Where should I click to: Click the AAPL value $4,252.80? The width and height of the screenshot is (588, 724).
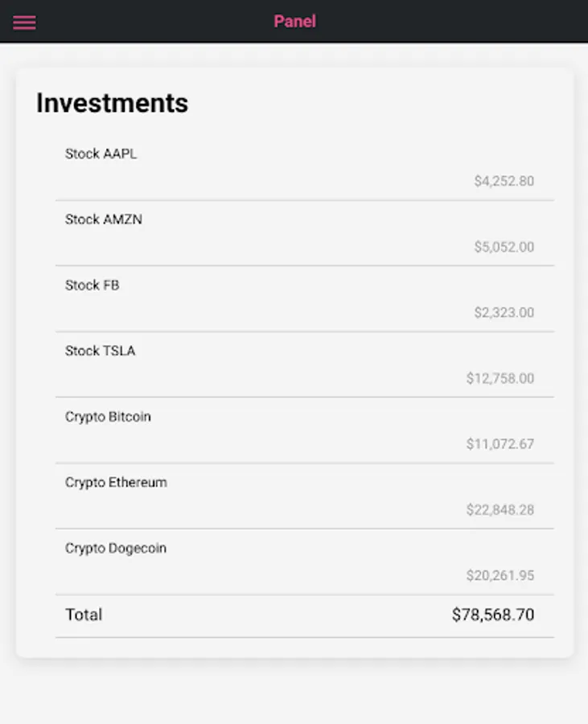(x=504, y=181)
